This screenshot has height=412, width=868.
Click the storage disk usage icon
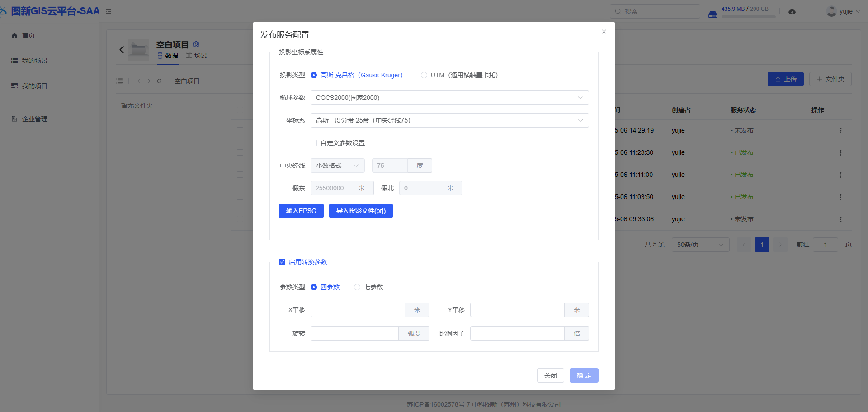712,14
